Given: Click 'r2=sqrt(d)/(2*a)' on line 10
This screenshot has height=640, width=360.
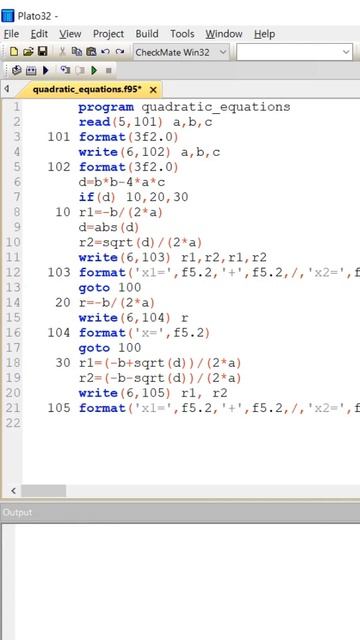Looking at the screenshot, I should (140, 243).
